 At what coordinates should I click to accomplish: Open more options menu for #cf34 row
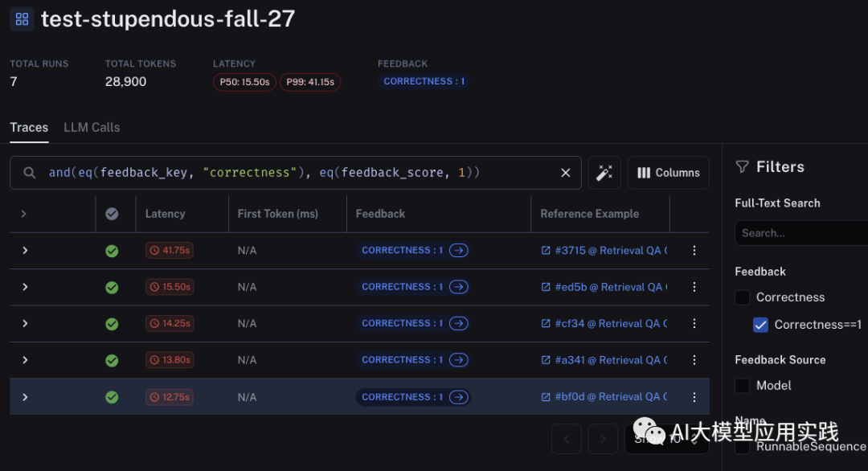click(694, 323)
